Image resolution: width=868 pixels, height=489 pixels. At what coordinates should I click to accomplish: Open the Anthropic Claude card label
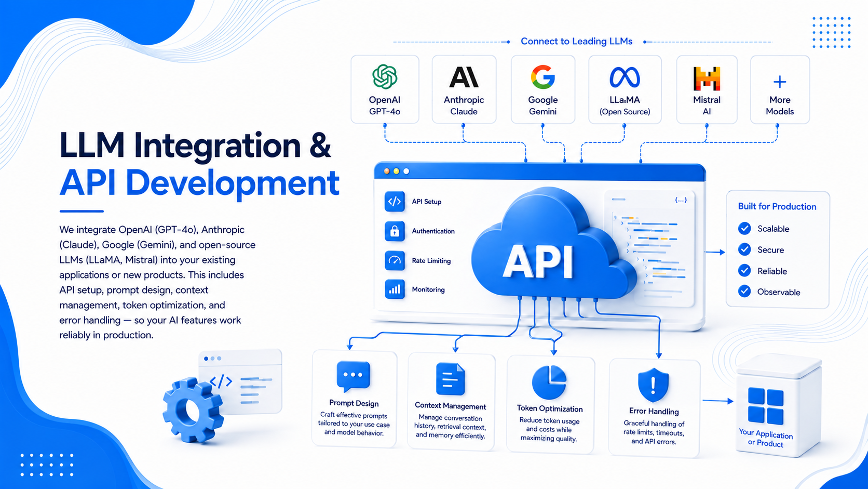click(464, 105)
